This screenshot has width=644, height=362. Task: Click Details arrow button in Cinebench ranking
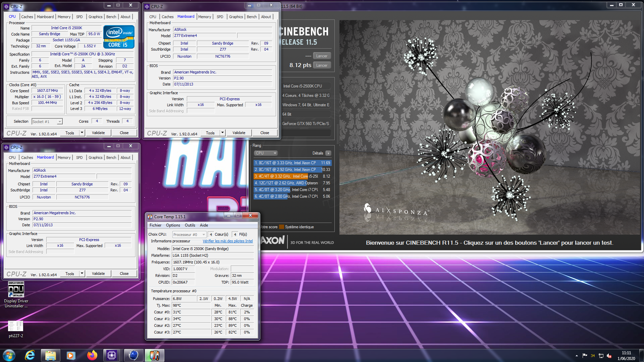[328, 153]
